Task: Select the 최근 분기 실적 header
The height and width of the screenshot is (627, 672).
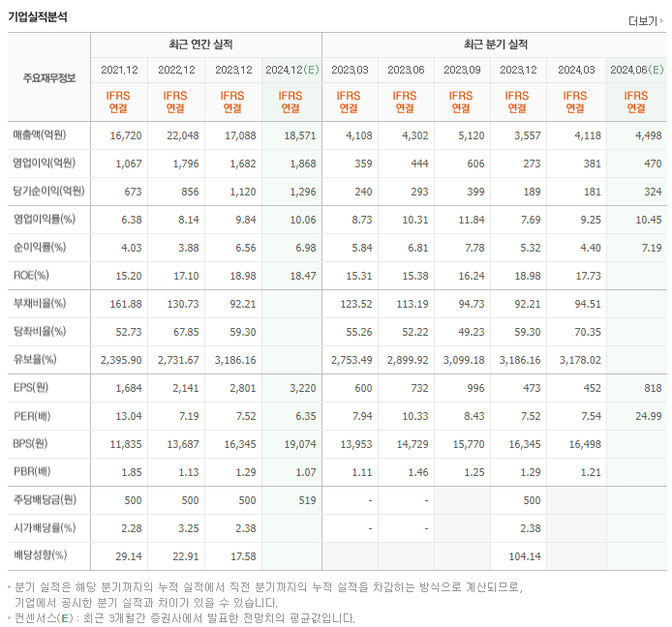Action: point(496,45)
